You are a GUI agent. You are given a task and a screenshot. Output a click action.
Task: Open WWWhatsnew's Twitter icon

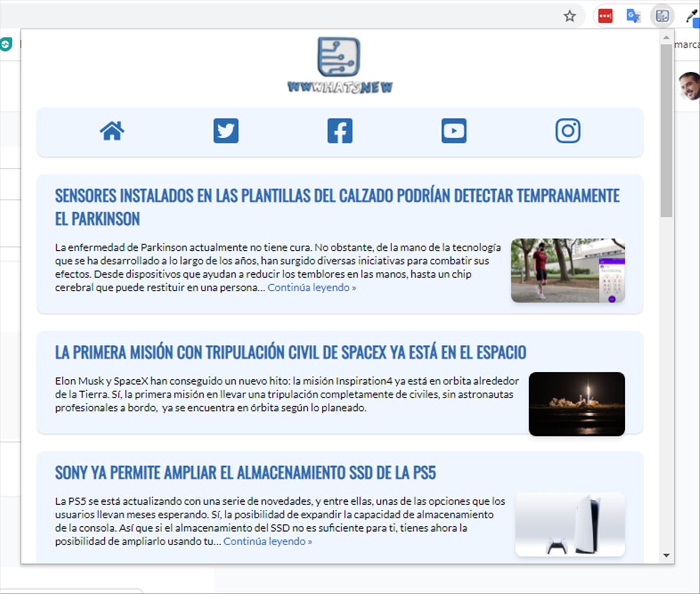[x=226, y=131]
